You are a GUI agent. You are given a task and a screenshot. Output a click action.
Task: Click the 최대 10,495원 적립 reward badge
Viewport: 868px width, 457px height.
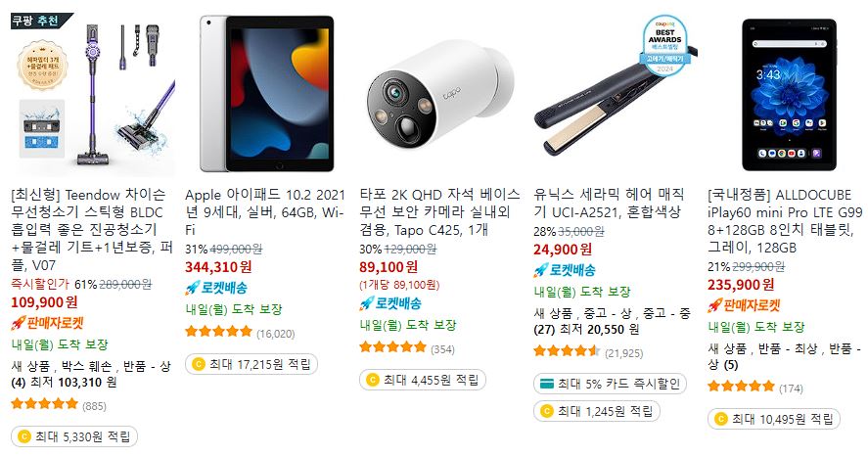coord(774,419)
